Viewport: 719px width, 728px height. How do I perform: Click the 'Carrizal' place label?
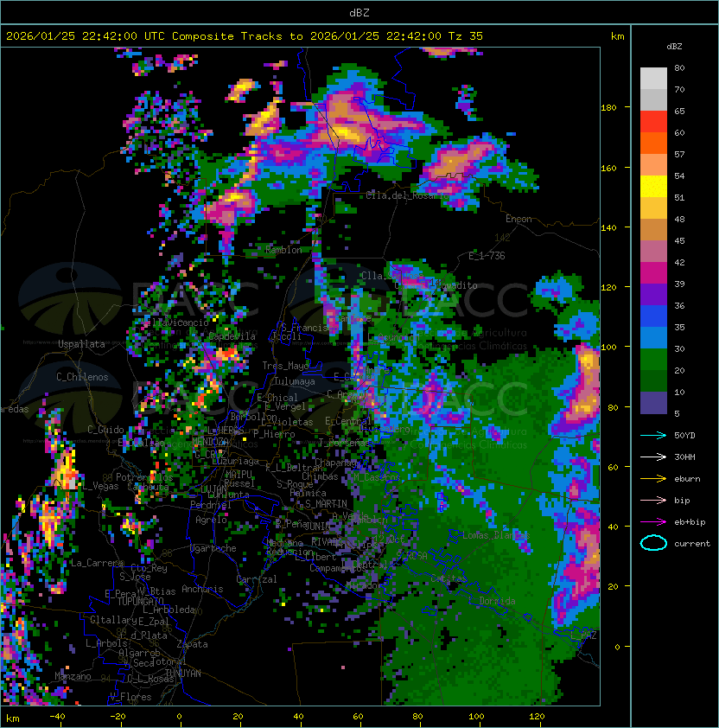(257, 579)
